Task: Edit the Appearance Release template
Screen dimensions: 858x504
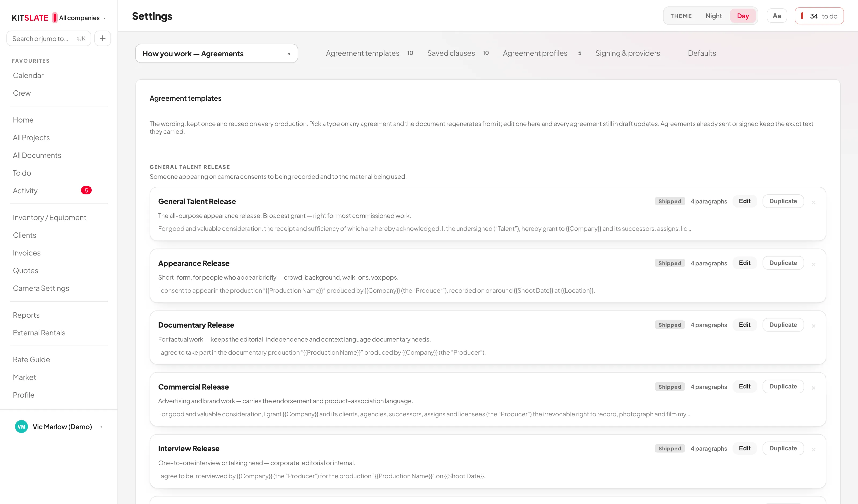Action: [x=745, y=263]
